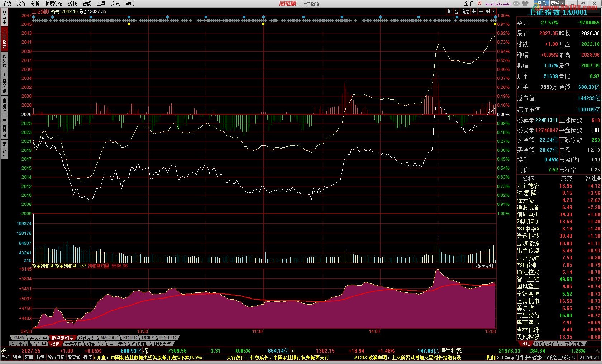
Task: Open the 系统 menu
Action: [7, 4]
